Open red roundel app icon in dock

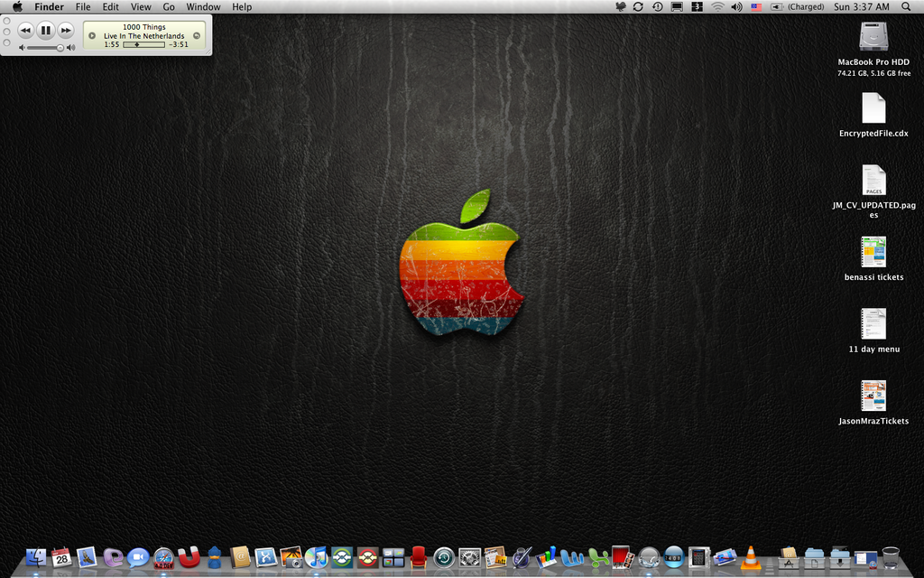[x=367, y=557]
